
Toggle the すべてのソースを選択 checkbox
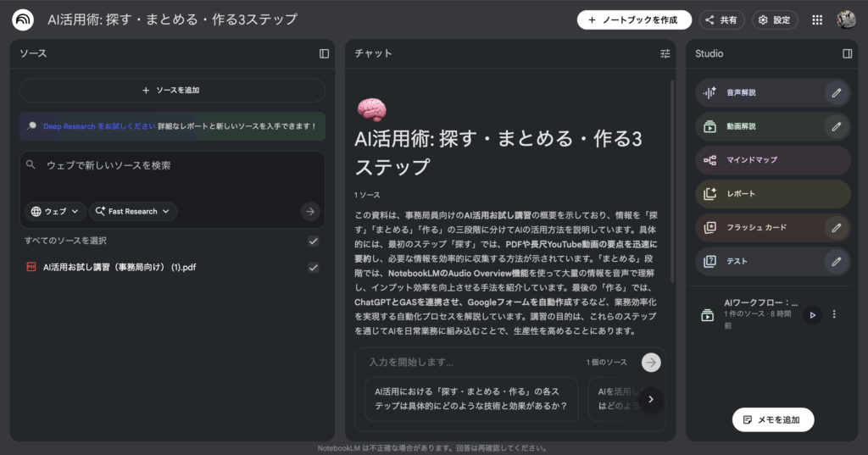point(314,241)
